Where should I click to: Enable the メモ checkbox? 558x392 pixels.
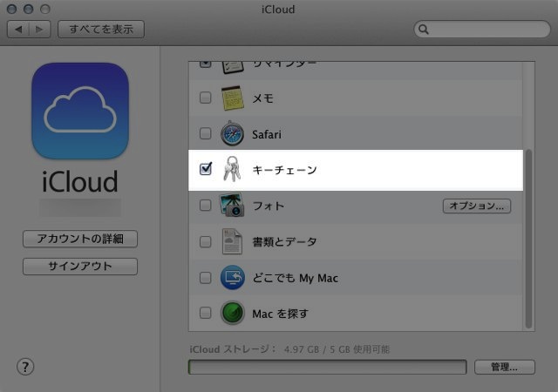click(206, 98)
